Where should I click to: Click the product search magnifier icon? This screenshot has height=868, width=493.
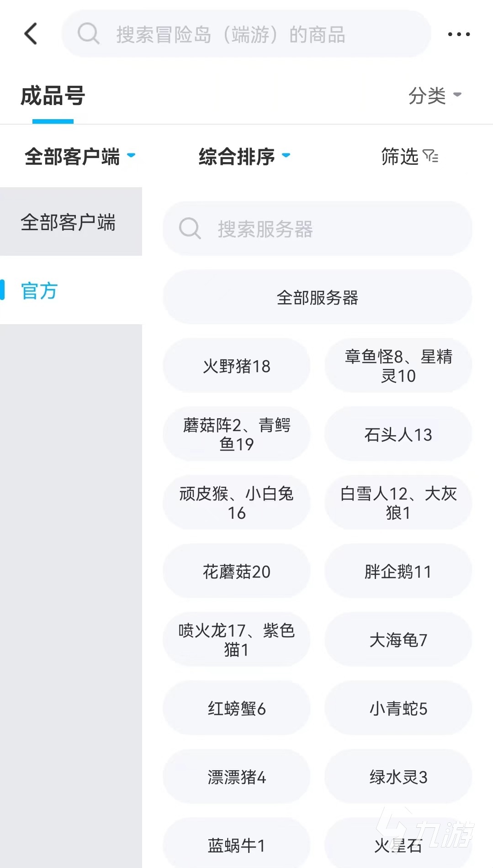click(x=88, y=34)
